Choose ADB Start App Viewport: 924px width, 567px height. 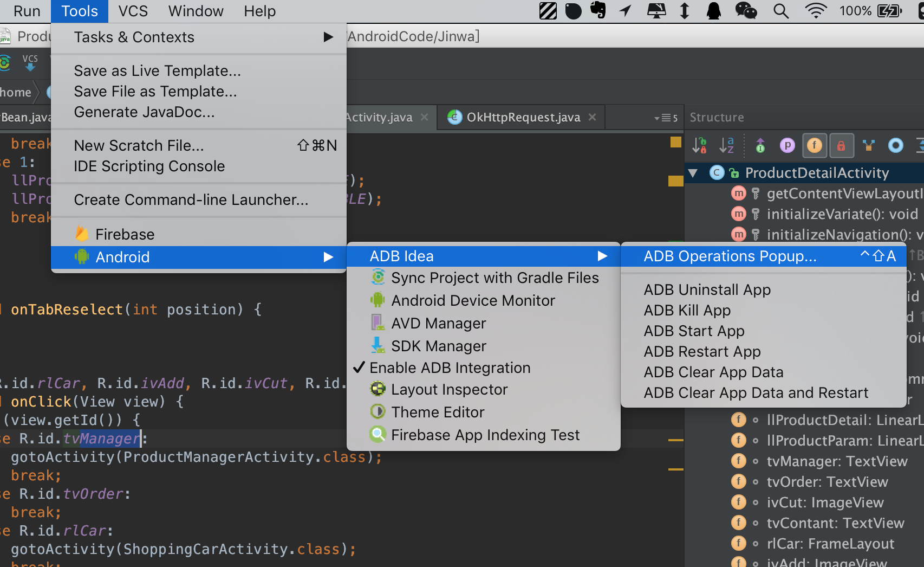point(764,331)
